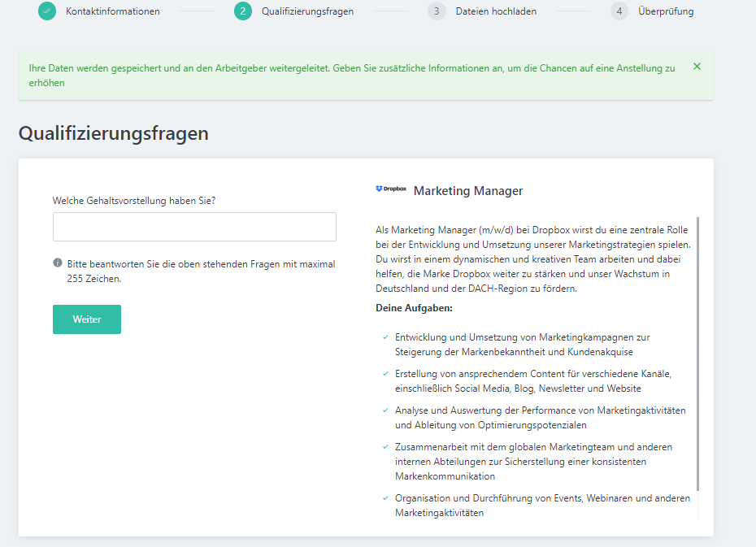Viewport: 756px width, 547px height.
Task: Click the info icon beside the 255 Zeichen hint
Action: [58, 263]
